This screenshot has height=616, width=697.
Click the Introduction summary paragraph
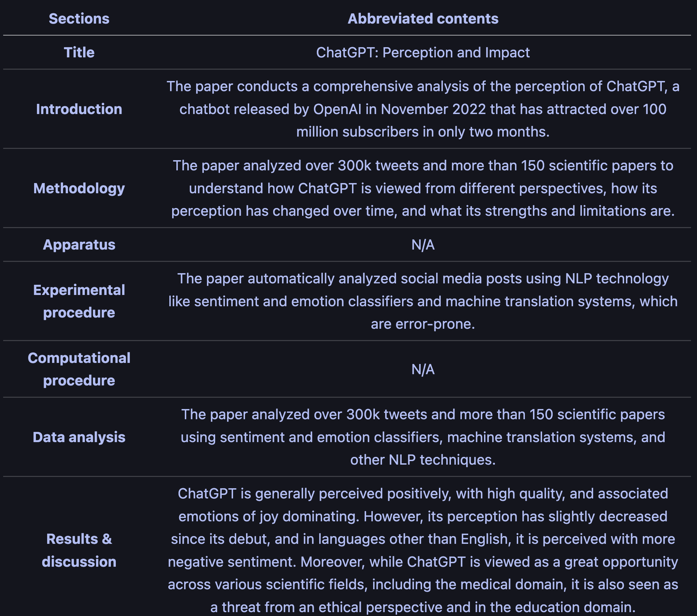pyautogui.click(x=423, y=109)
